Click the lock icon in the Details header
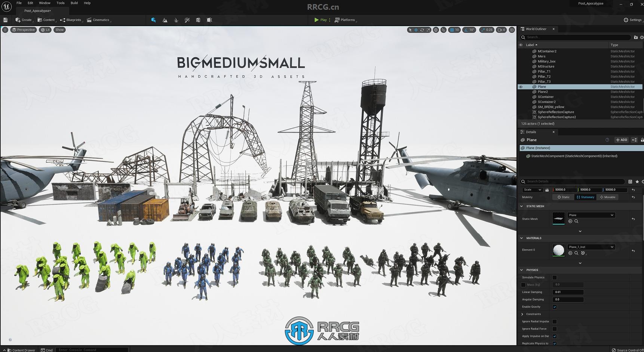The image size is (644, 352). [x=642, y=140]
